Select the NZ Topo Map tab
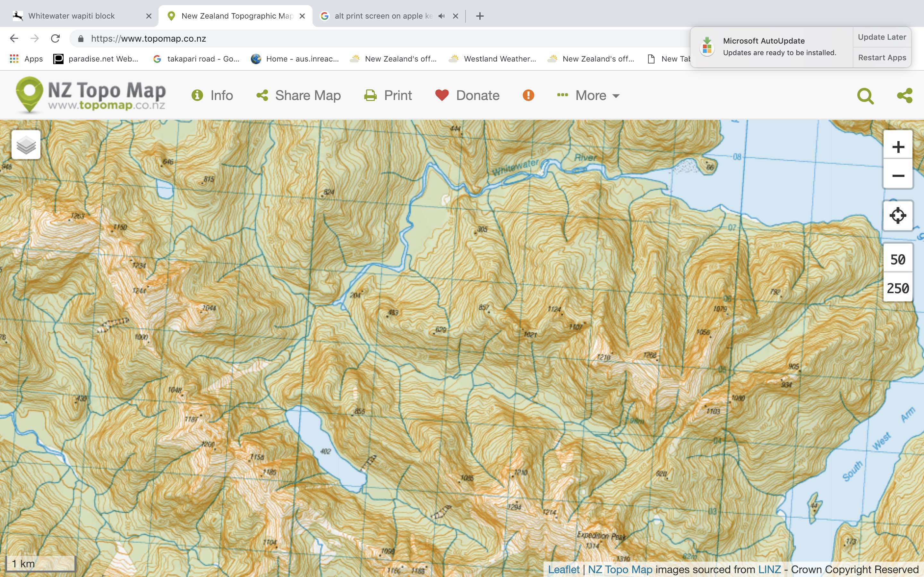 pyautogui.click(x=235, y=16)
